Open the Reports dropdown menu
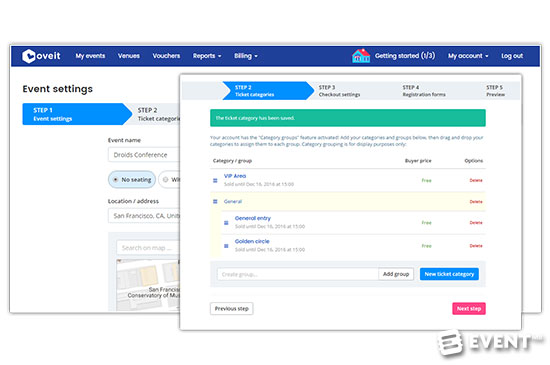550x365 pixels. [x=207, y=56]
